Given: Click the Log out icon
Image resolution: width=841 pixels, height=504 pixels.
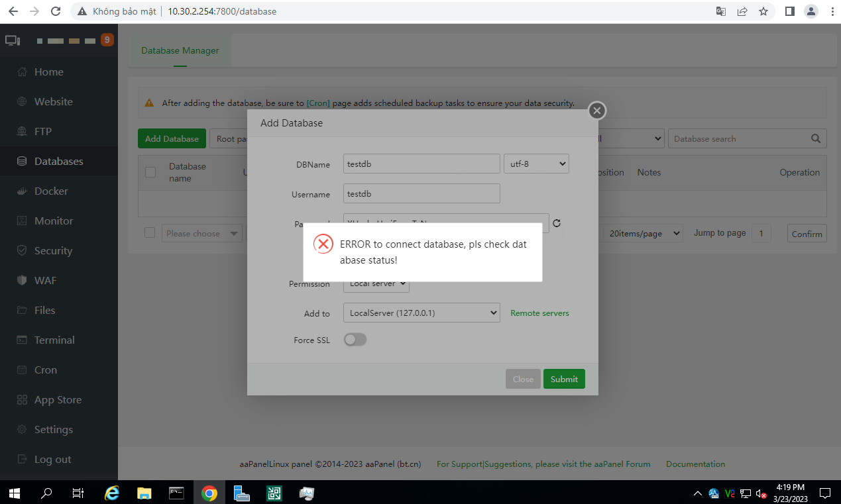Looking at the screenshot, I should click(x=22, y=459).
